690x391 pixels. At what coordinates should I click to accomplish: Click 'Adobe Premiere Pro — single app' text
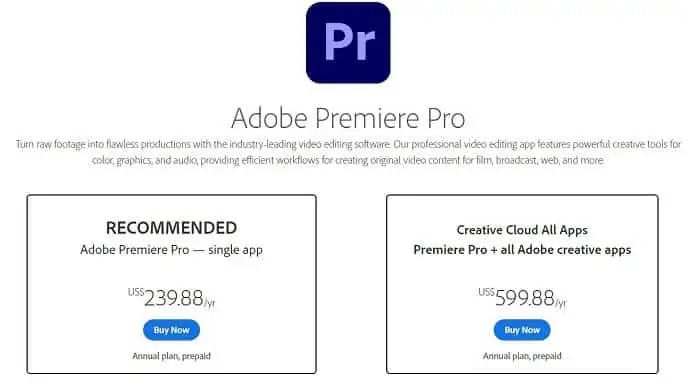click(x=172, y=250)
